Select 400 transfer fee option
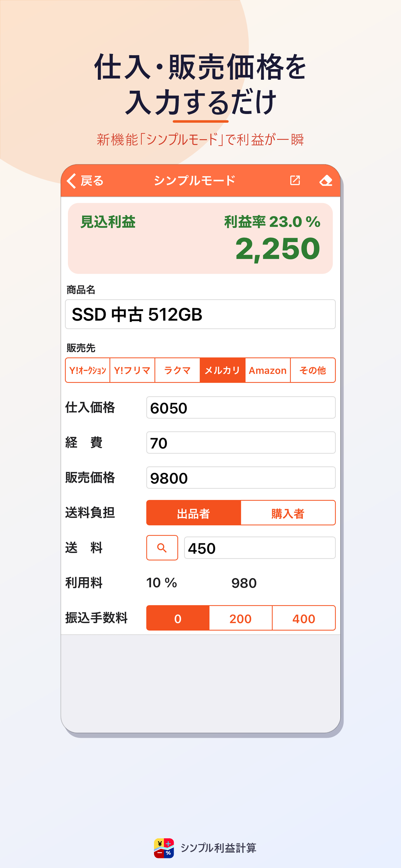Image resolution: width=401 pixels, height=868 pixels. tap(304, 618)
